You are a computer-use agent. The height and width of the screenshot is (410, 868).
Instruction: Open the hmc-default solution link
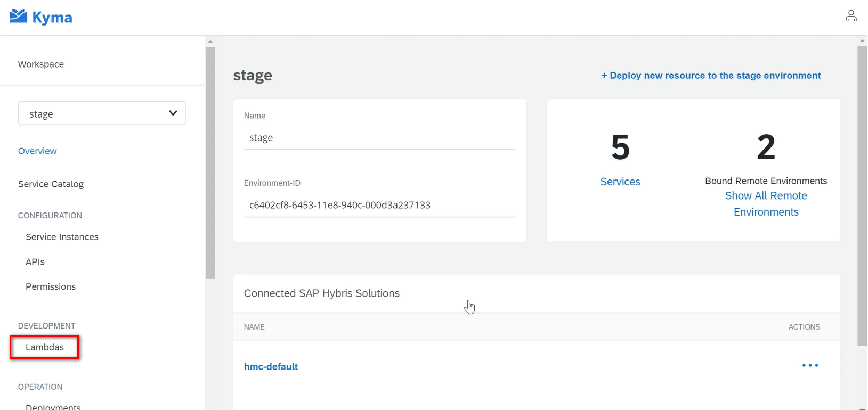(x=271, y=366)
